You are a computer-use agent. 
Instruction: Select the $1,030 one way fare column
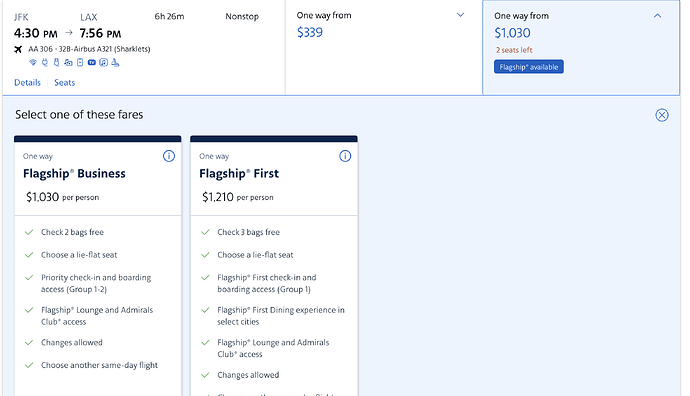[x=581, y=48]
